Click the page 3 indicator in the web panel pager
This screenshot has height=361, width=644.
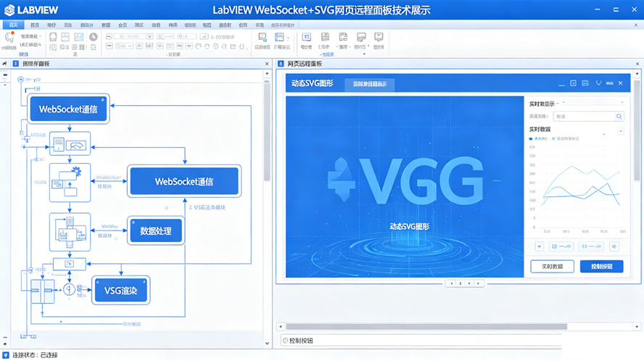(x=461, y=283)
